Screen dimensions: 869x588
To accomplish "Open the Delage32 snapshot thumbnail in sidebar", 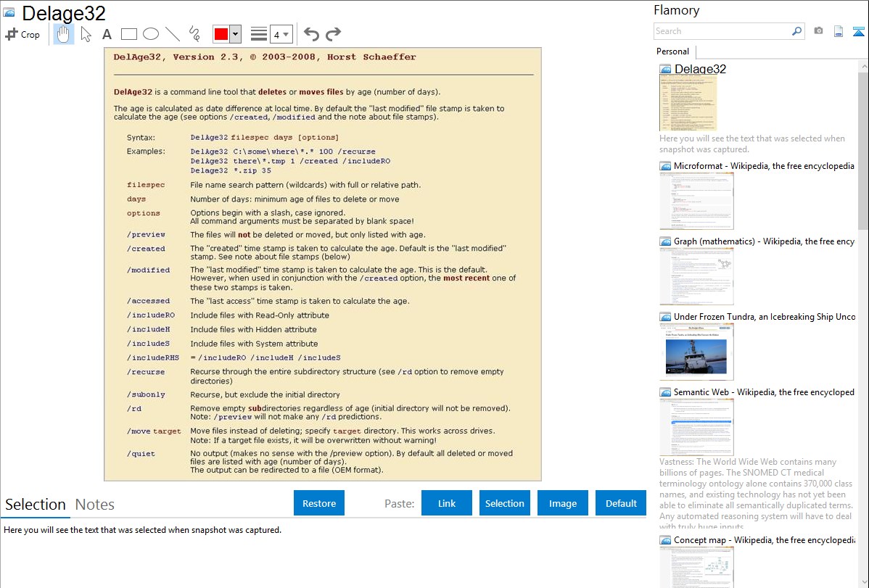I will (688, 103).
